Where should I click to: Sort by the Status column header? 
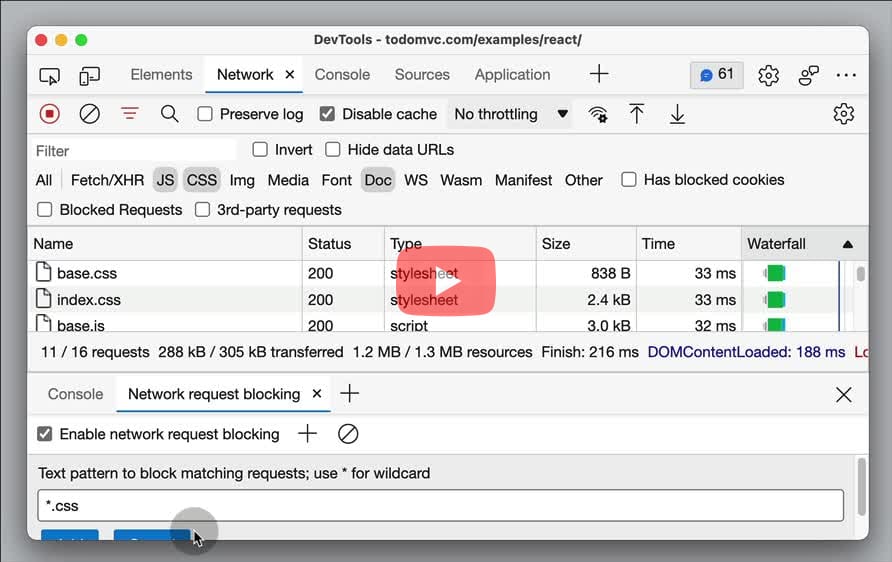tap(342, 244)
